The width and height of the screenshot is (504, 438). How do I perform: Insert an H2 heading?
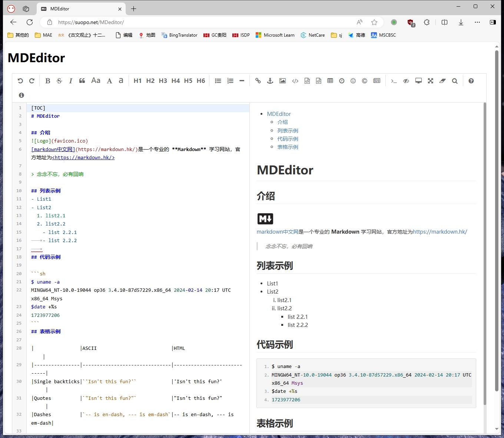(150, 81)
